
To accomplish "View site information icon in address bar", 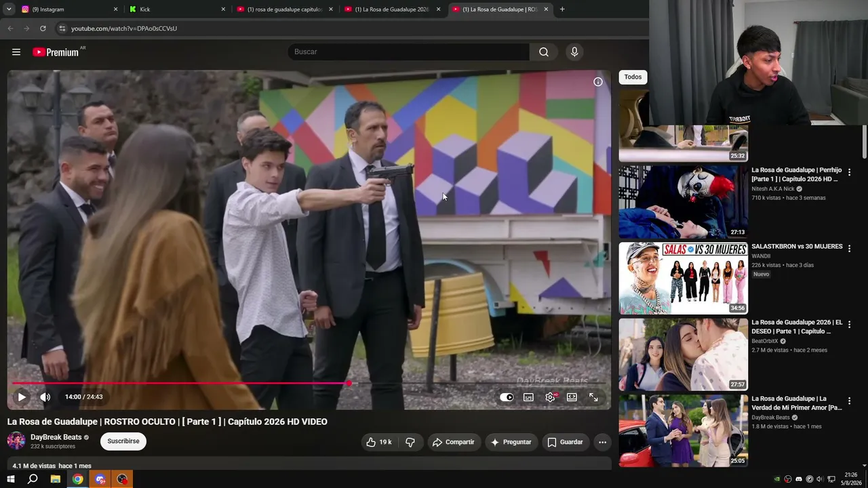I will coord(62,28).
